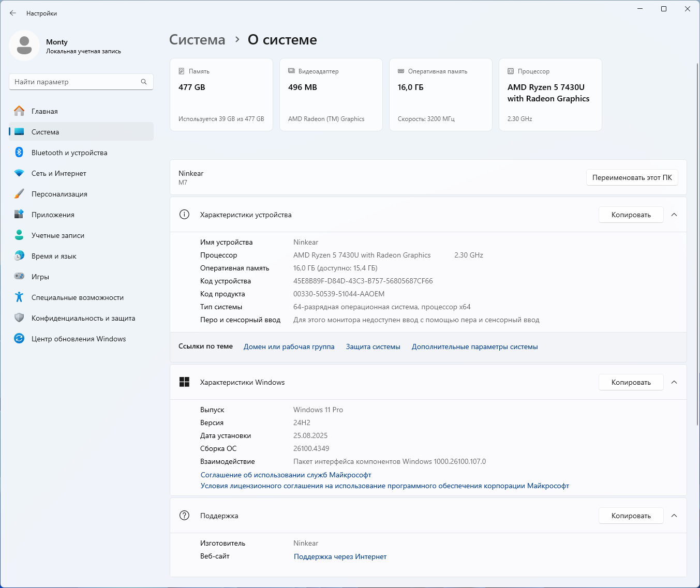Screen dimensions: 700x588
Task: Click the Network Wi-Fi icon
Action: point(19,173)
